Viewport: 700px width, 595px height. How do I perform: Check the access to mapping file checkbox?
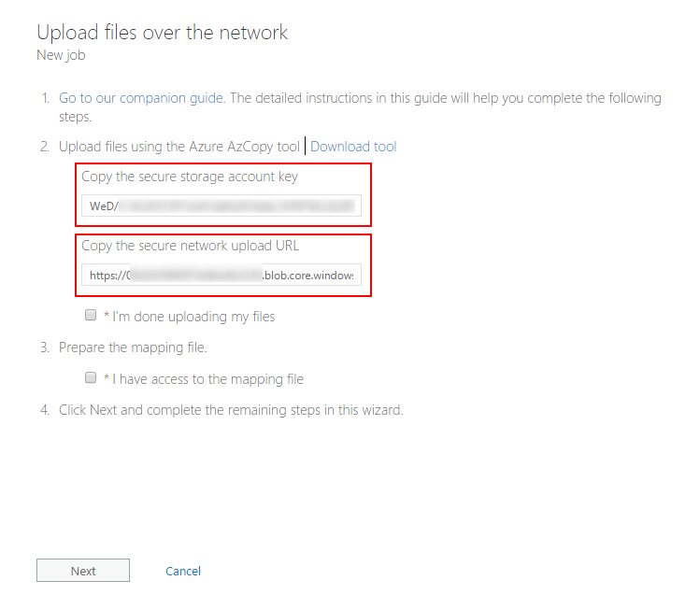(x=91, y=377)
